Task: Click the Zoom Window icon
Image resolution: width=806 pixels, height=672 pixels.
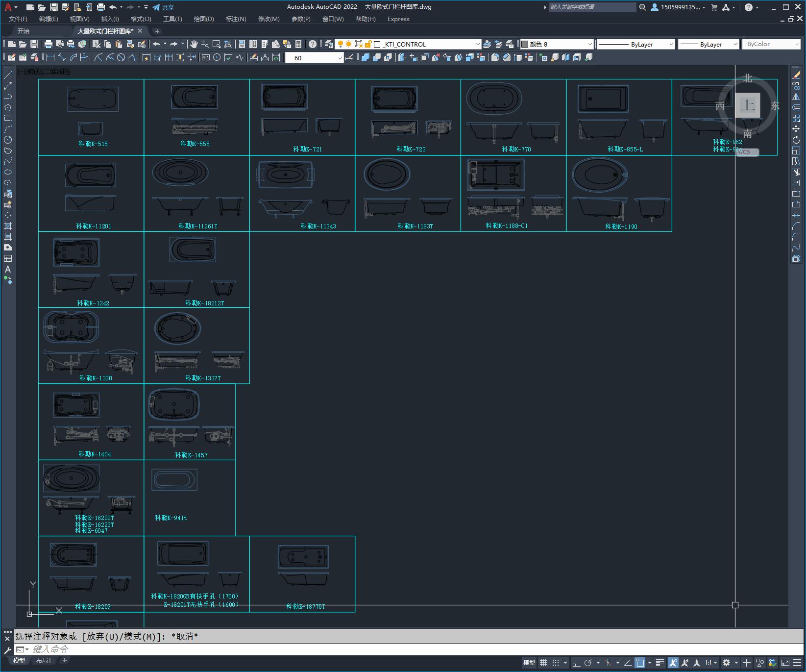Action: click(216, 44)
